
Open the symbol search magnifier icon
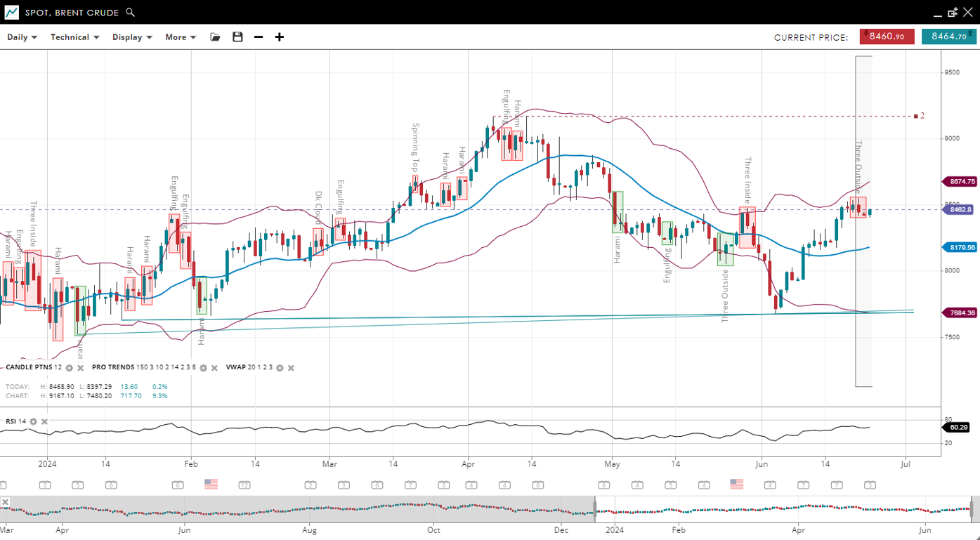tap(130, 13)
